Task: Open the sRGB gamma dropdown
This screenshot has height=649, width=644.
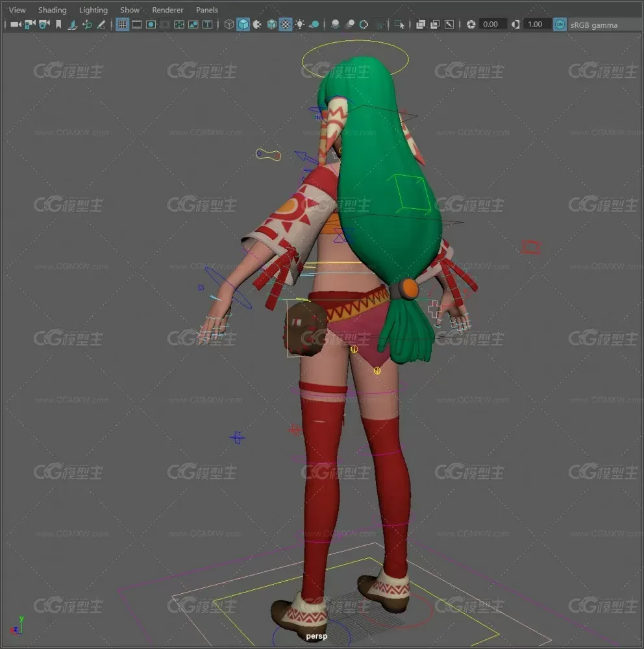Action: (x=604, y=25)
